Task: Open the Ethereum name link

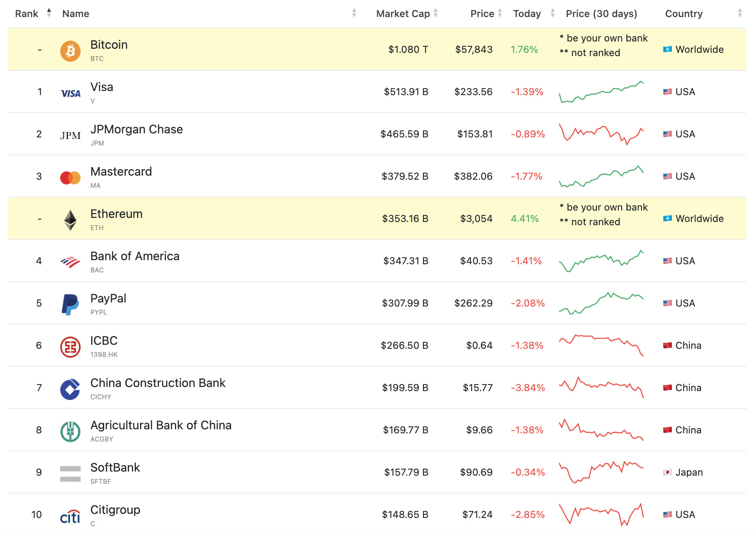Action: [116, 214]
